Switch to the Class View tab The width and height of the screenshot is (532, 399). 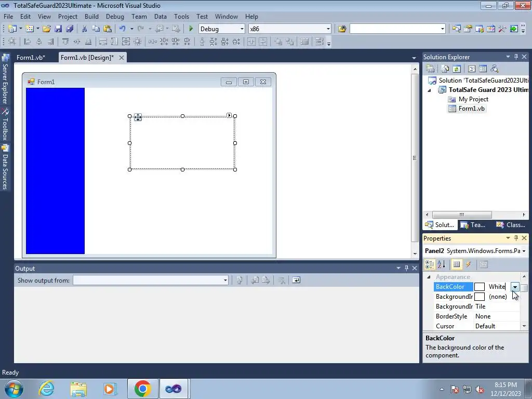(x=511, y=224)
